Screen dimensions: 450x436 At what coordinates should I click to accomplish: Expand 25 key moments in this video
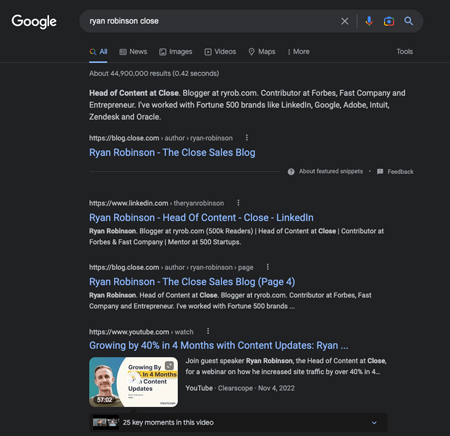[x=238, y=422]
